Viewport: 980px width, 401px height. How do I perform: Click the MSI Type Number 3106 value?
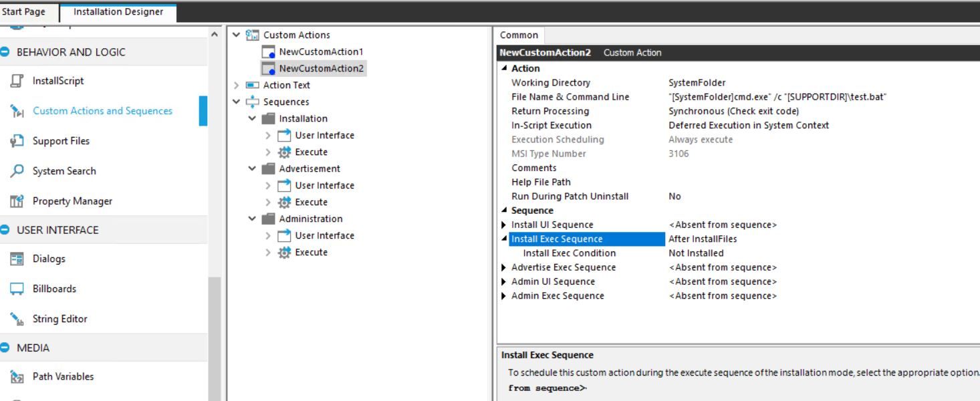[679, 154]
